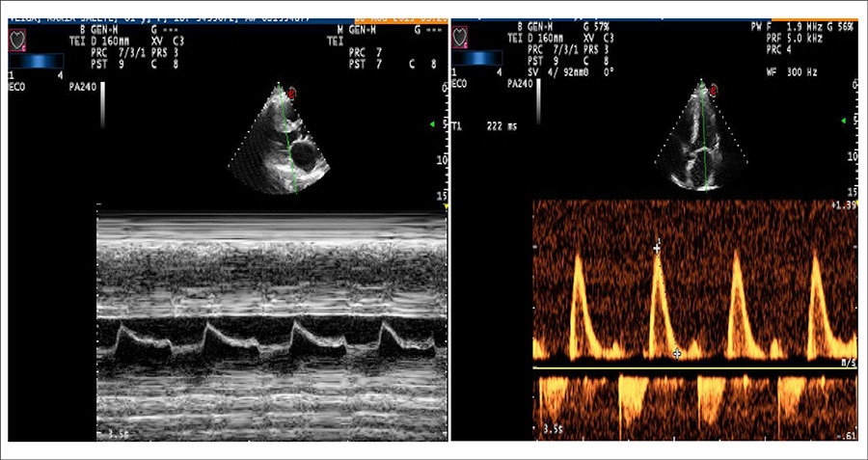Click the yellow Doppler baseline
The image size is (868, 460).
694,367
